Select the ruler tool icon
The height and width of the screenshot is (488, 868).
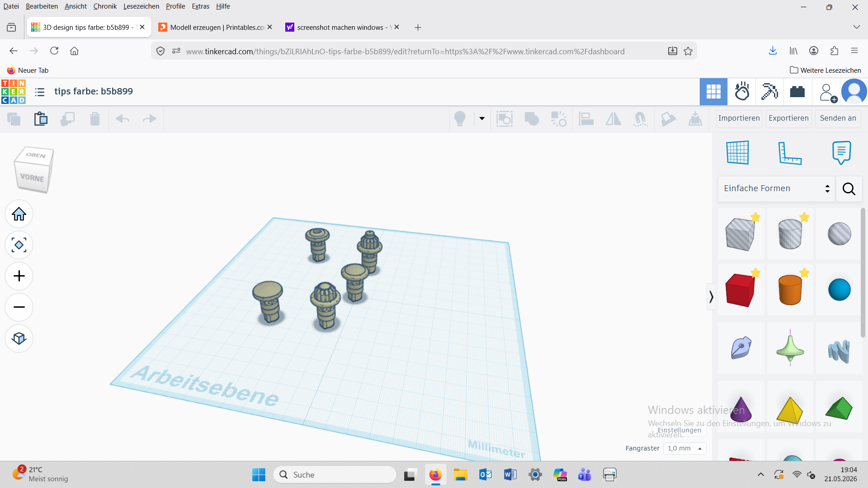(x=789, y=153)
